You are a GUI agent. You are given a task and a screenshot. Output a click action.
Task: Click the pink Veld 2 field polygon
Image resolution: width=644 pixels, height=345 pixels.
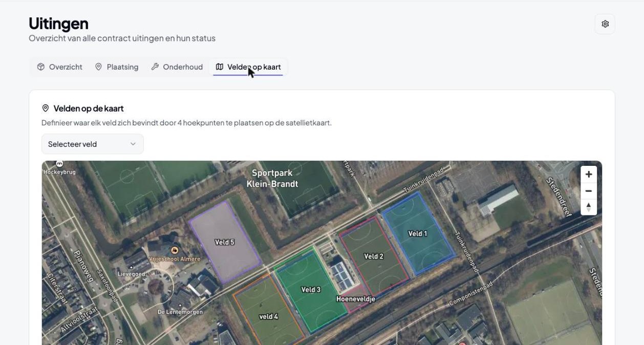[x=374, y=256]
